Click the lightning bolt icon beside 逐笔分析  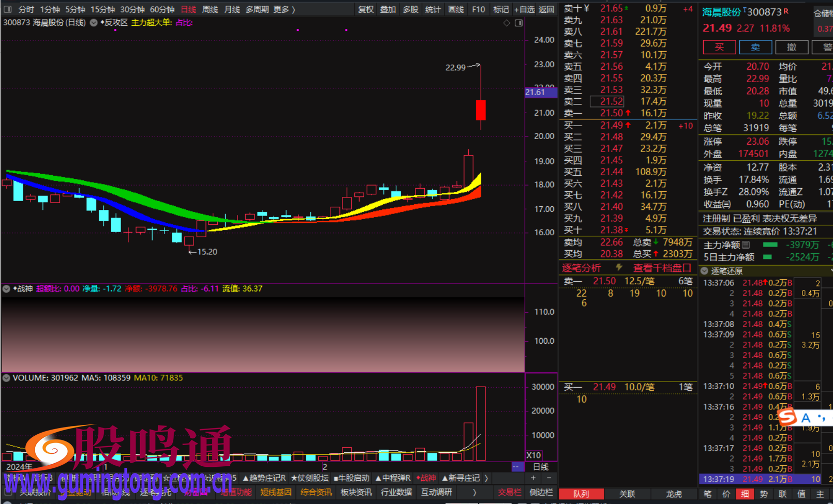point(619,267)
